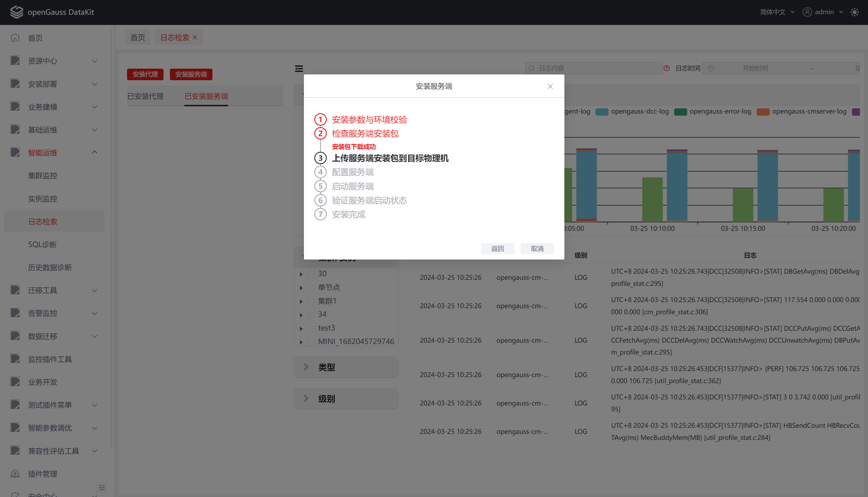Click the opengauss-error-log legend swatch
This screenshot has width=868, height=497.
680,112
